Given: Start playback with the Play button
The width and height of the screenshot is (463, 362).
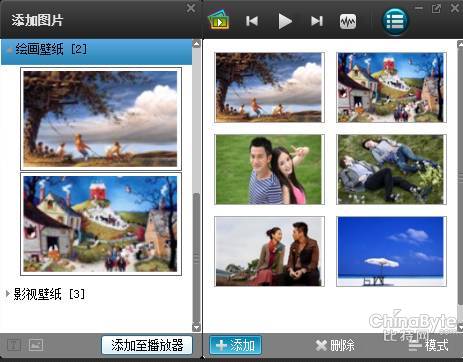Looking at the screenshot, I should tap(285, 21).
